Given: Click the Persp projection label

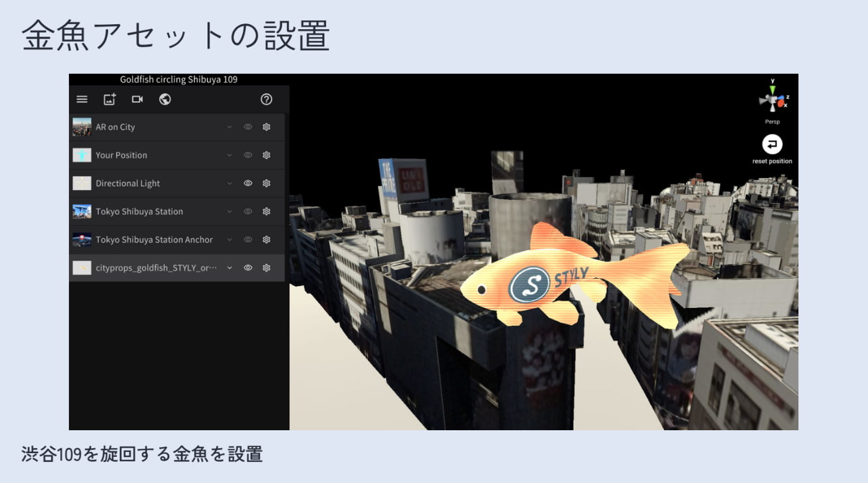Looking at the screenshot, I should pos(772,122).
